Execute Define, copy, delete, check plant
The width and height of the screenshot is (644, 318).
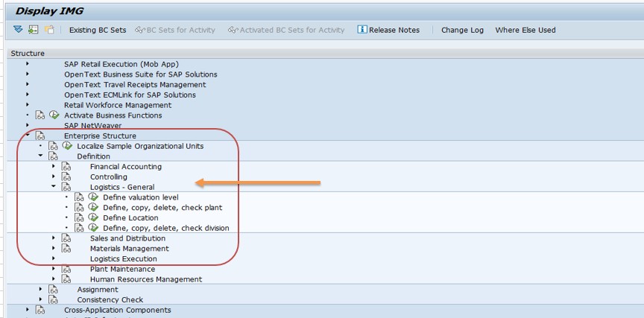[93, 208]
